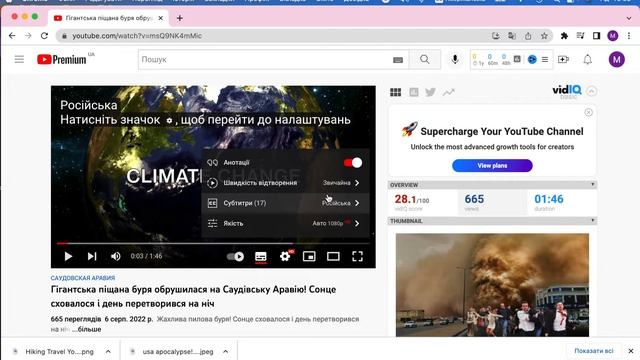Open the Chrome profile avatar M
Viewport: 640px width, 360px height.
point(613,36)
